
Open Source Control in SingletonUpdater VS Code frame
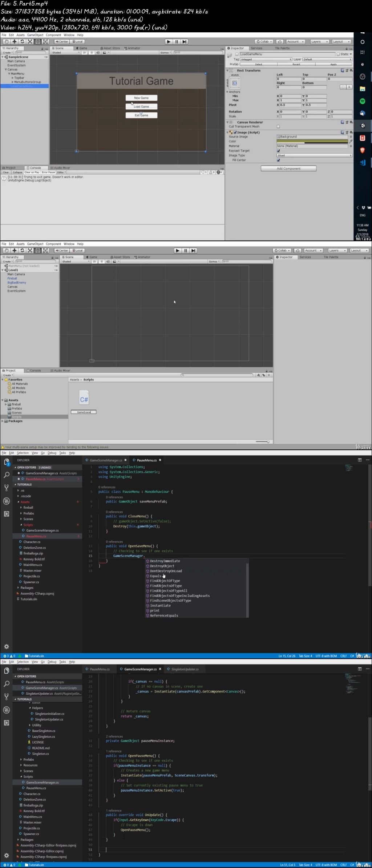coord(7,697)
